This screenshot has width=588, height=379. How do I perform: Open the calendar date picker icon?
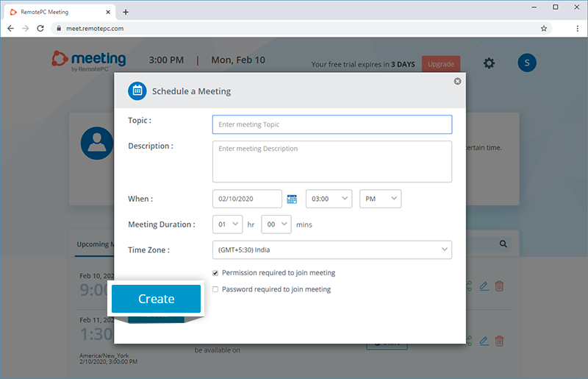292,199
